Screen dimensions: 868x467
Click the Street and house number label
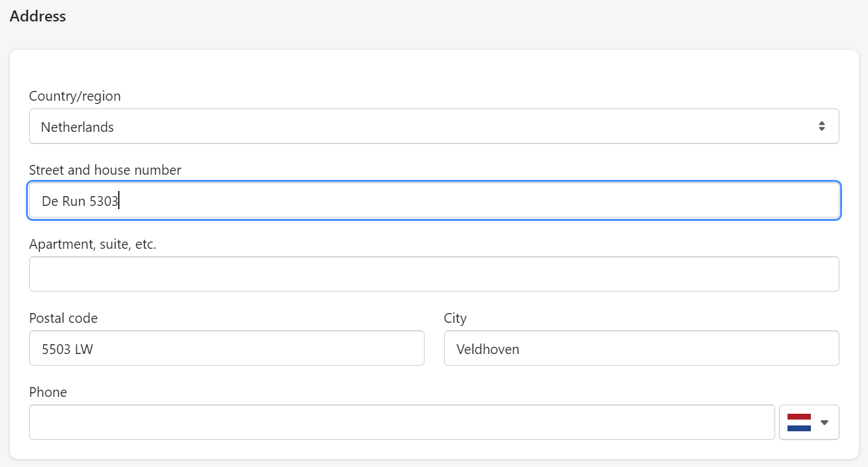click(x=105, y=170)
